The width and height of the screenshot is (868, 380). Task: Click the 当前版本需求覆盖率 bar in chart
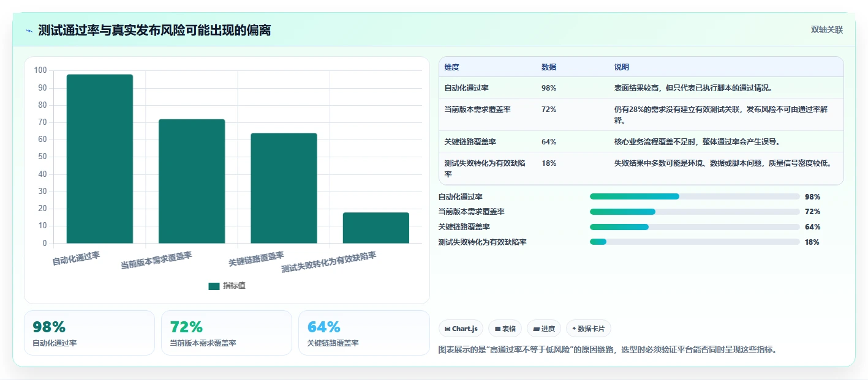pyautogui.click(x=192, y=181)
